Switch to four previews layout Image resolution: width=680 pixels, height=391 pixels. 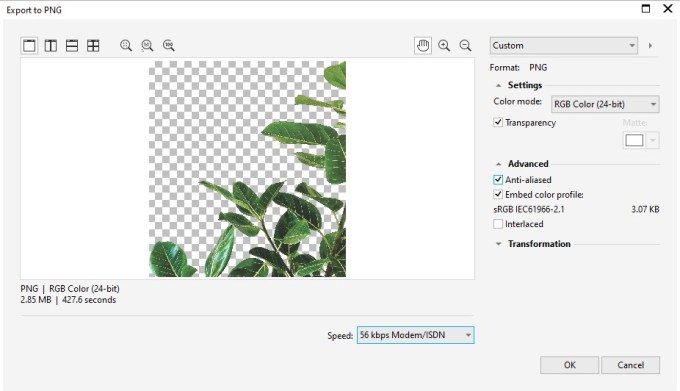coord(93,46)
